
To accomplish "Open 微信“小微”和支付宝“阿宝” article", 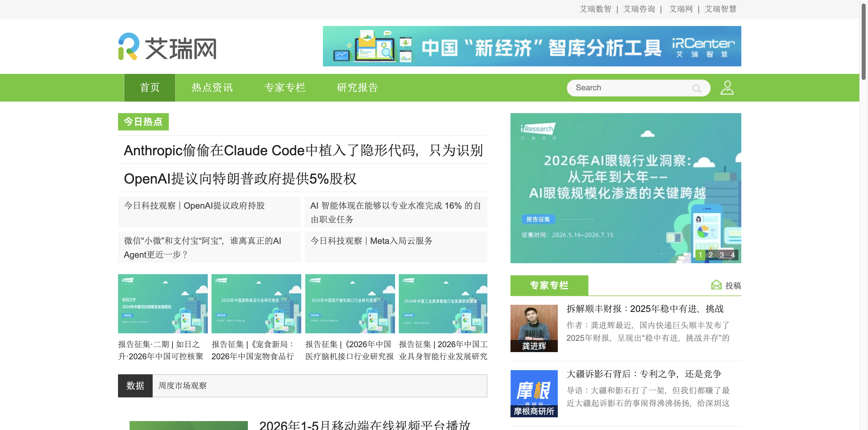I will pyautogui.click(x=202, y=247).
